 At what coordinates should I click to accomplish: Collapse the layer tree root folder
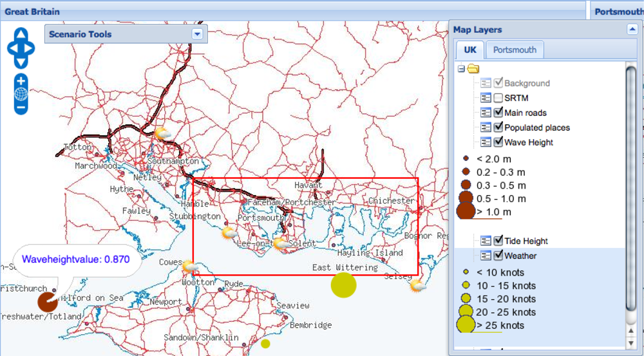(461, 69)
